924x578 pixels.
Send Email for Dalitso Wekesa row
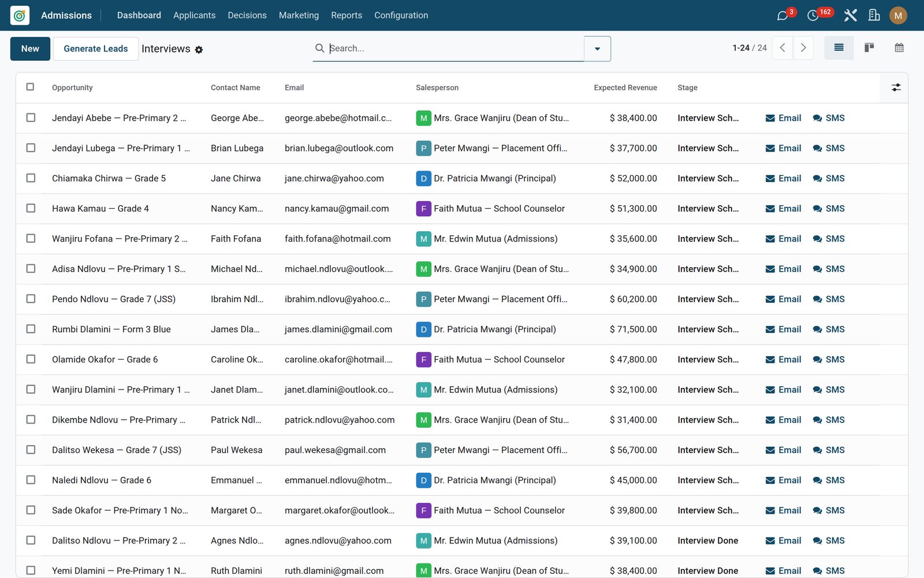pyautogui.click(x=783, y=450)
